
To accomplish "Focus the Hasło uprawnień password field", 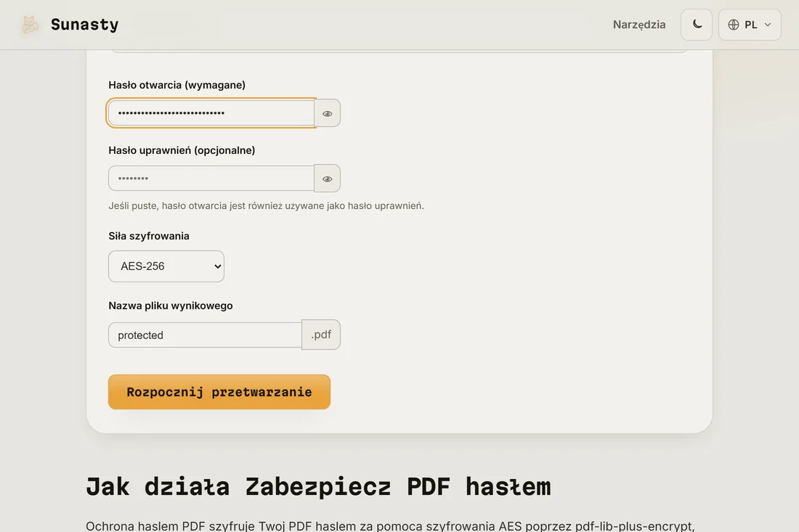I will (211, 179).
